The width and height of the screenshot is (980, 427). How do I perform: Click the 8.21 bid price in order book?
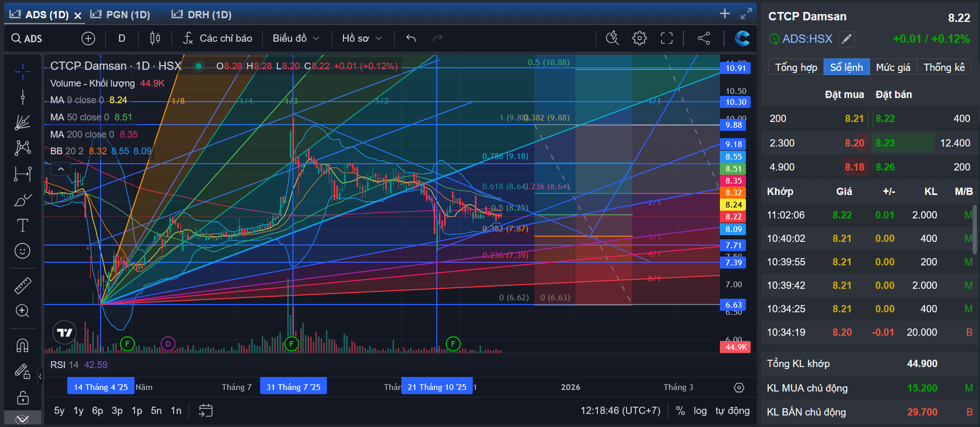point(854,118)
